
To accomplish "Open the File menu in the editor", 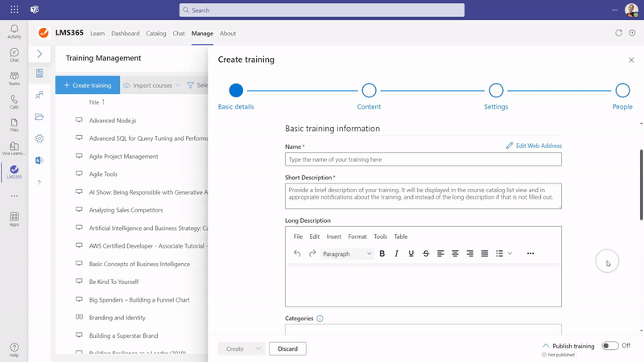I will (x=298, y=237).
